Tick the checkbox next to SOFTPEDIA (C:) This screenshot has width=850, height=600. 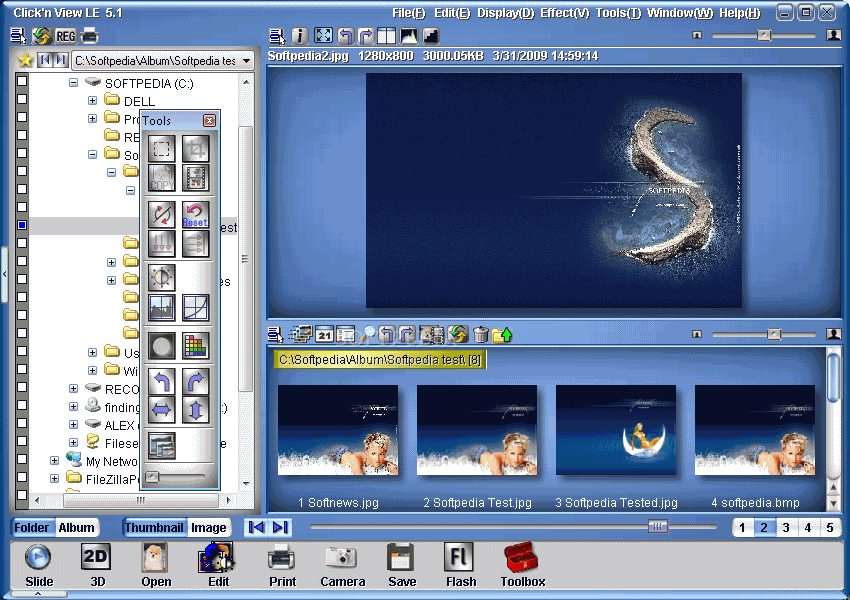click(22, 81)
